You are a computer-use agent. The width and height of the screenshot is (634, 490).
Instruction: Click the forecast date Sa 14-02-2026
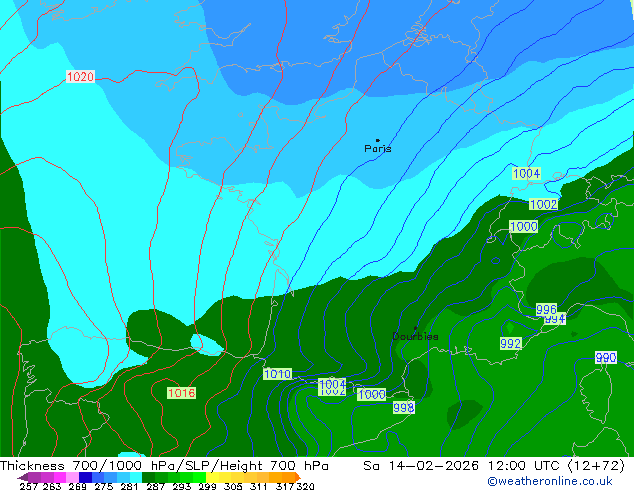421,466
